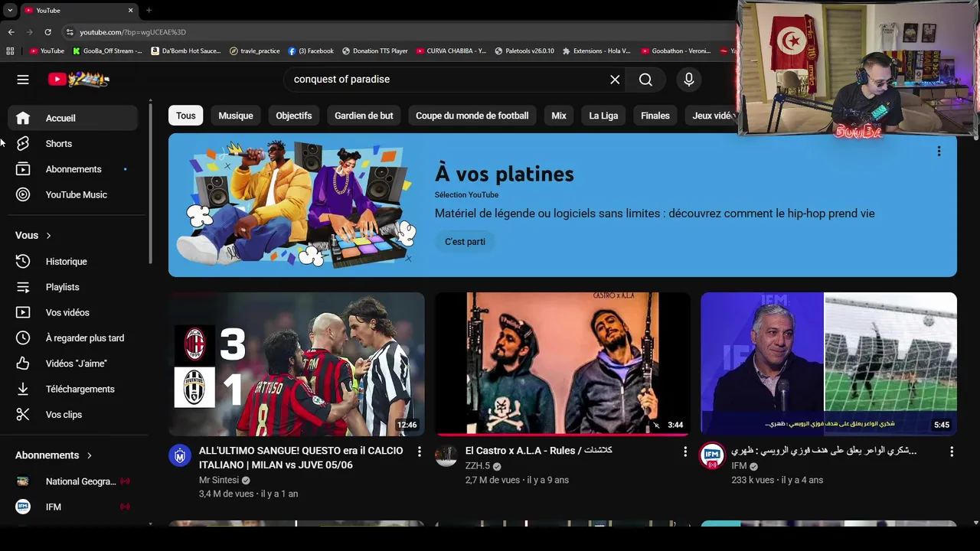This screenshot has height=551, width=980.
Task: Click ZZH.5 channel avatar
Action: tap(446, 455)
